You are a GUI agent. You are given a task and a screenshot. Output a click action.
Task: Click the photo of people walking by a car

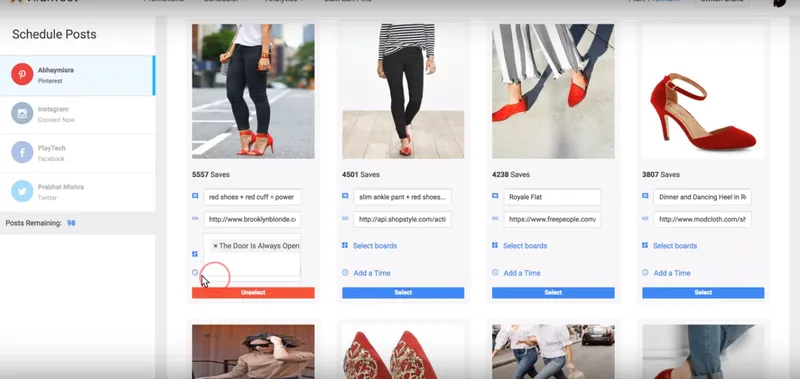coord(553,352)
